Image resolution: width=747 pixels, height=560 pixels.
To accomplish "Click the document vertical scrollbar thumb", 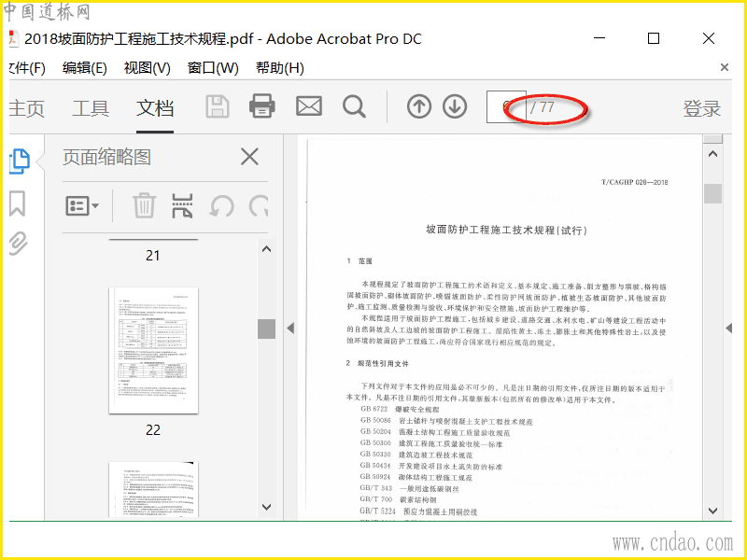I will [x=712, y=193].
